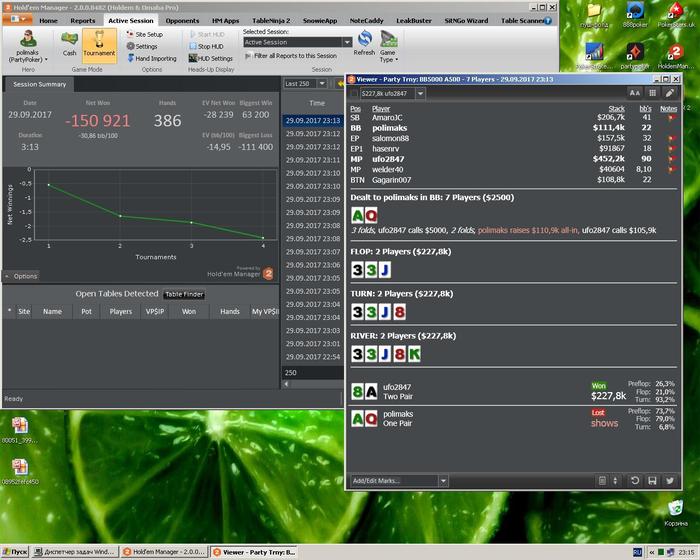This screenshot has width=700, height=560.
Task: Open note flag for hasenrv
Action: (671, 149)
